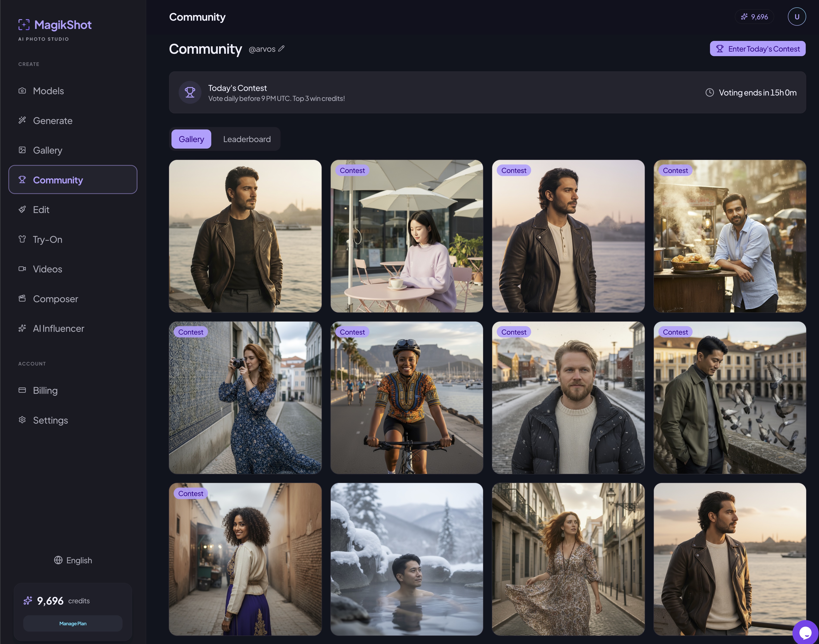Open the English language selector
Viewport: 819px width, 644px height.
click(x=73, y=560)
